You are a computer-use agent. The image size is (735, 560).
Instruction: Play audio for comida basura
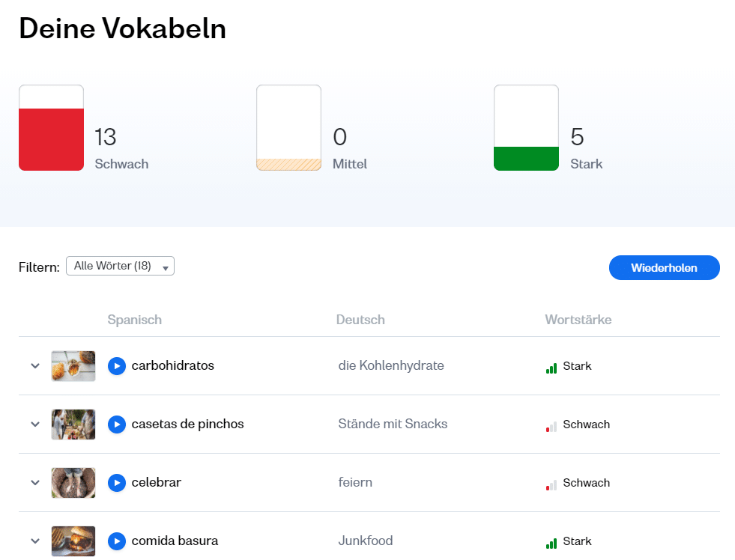(116, 541)
